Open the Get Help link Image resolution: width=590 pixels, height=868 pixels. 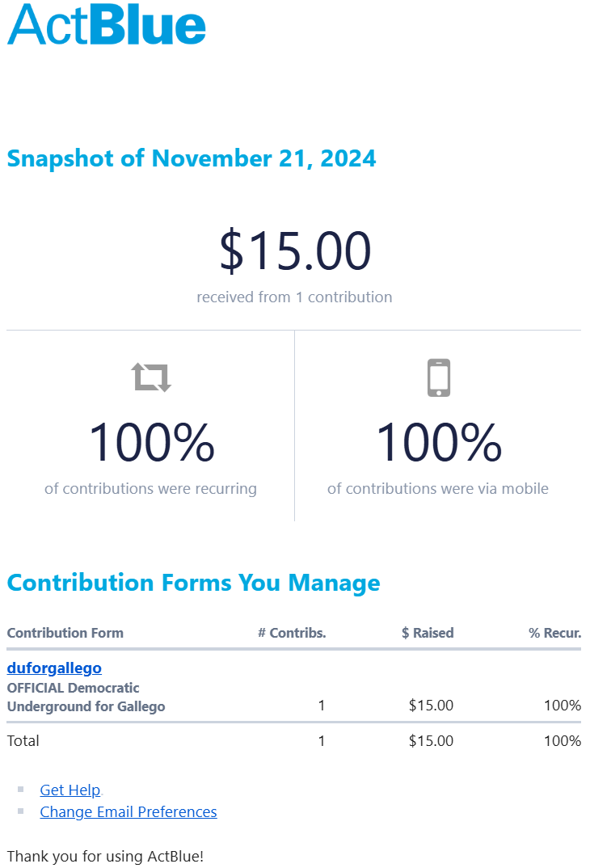[x=70, y=790]
